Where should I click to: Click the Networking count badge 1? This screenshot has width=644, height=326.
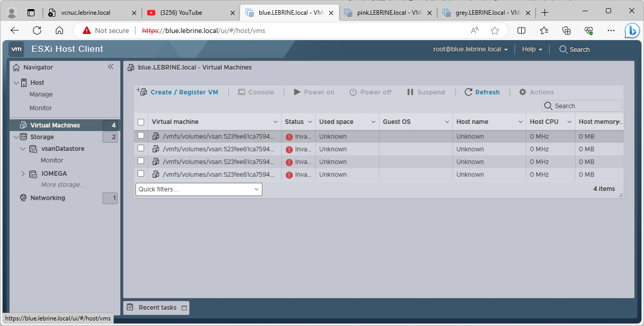tap(110, 198)
